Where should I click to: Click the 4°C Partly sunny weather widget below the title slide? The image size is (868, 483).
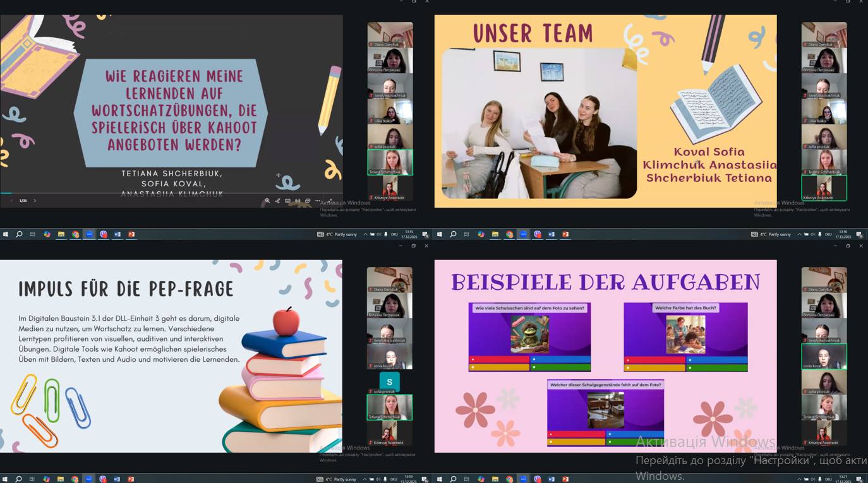pos(337,234)
